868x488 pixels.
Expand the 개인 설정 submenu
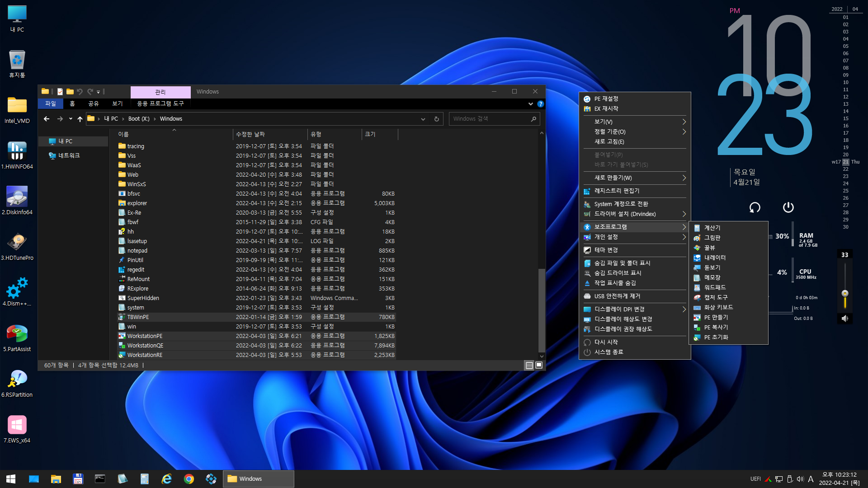point(635,237)
